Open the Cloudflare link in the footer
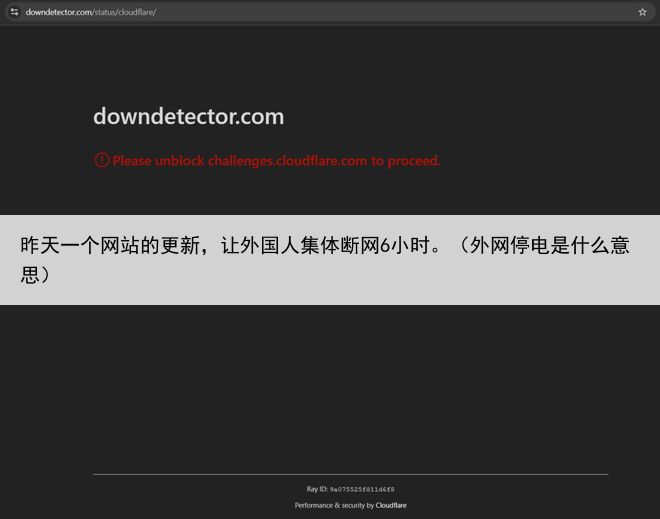 click(391, 505)
